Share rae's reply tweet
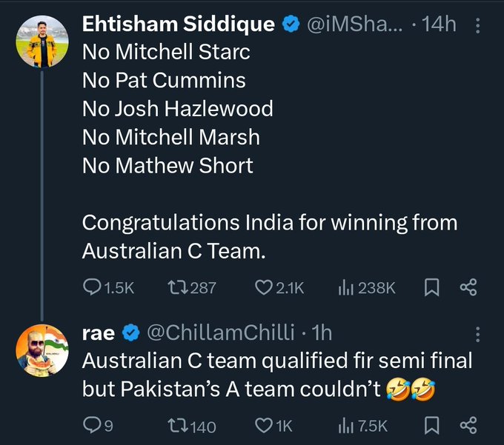504x445 pixels. pos(468,426)
